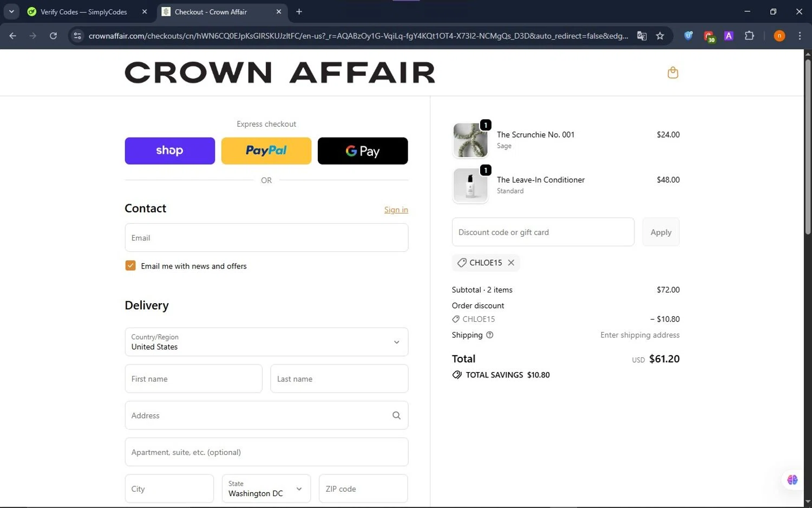Click the Apply discount button
The width and height of the screenshot is (812, 508).
tap(661, 232)
